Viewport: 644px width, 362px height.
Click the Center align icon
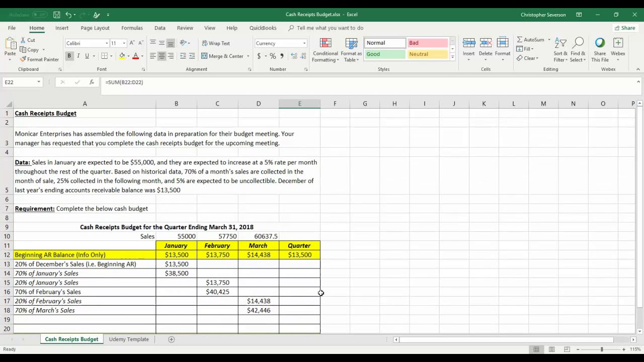click(x=162, y=56)
